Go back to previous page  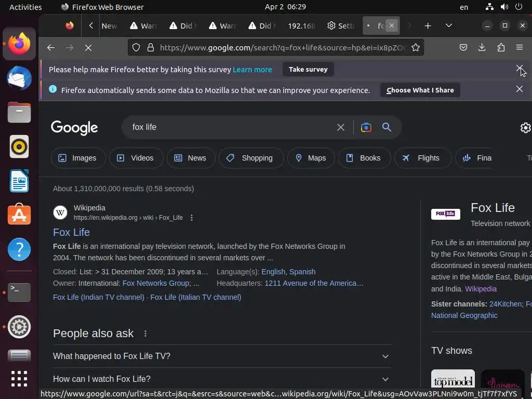coord(51,48)
